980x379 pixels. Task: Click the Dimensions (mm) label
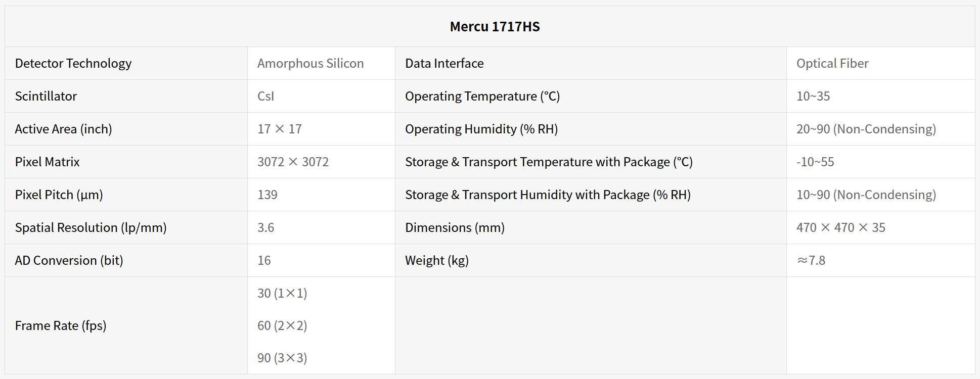pyautogui.click(x=455, y=228)
